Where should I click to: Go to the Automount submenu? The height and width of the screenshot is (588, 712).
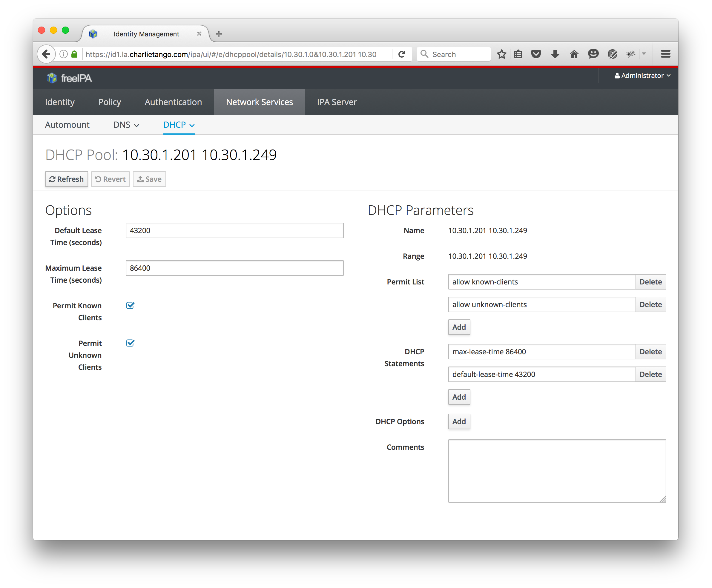(x=67, y=125)
